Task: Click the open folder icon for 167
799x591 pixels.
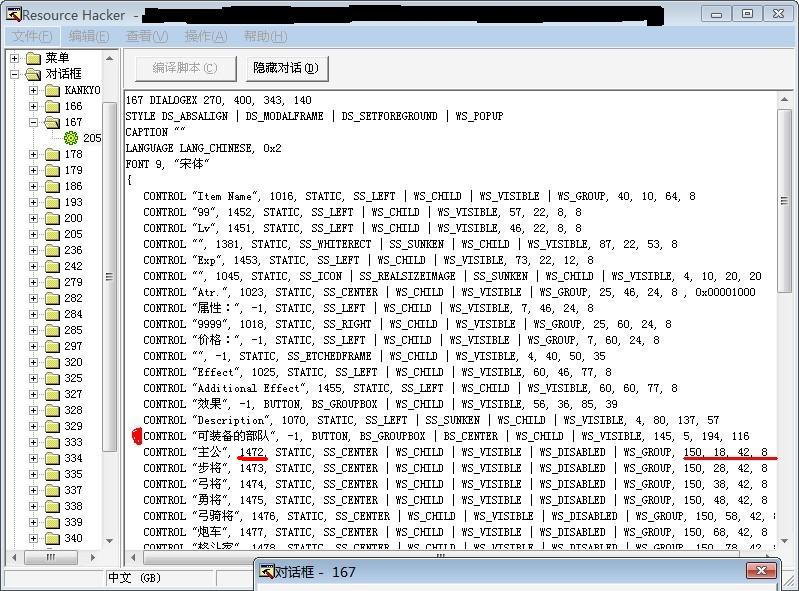Action: tap(52, 122)
